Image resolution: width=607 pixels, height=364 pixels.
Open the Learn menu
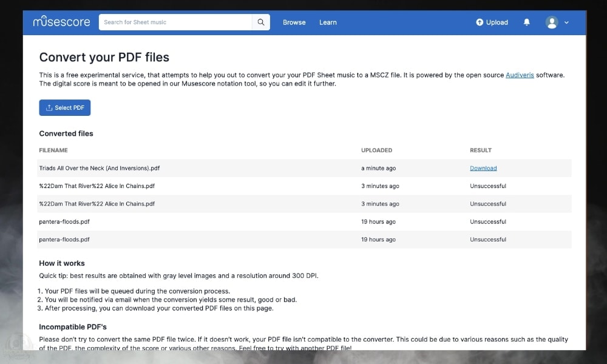[x=328, y=22]
